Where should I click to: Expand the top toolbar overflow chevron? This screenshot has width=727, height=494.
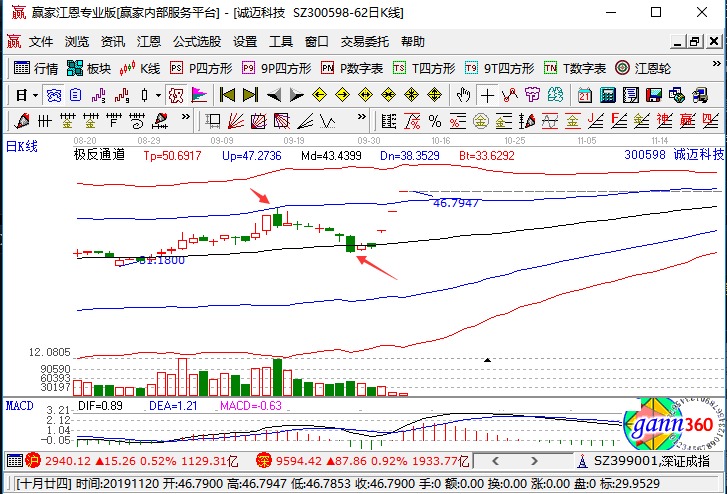tap(716, 64)
